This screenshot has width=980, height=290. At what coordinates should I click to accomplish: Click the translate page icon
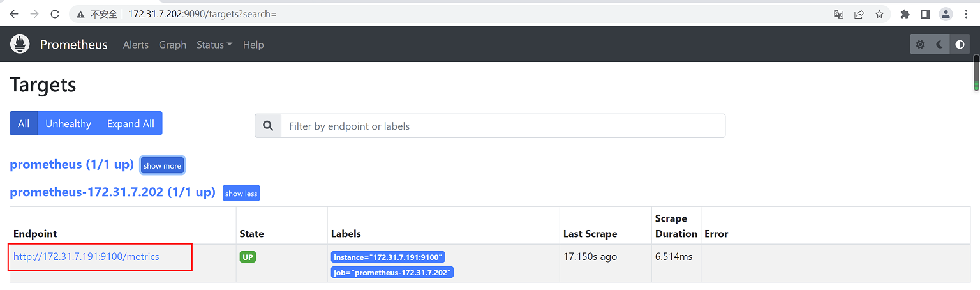[839, 13]
